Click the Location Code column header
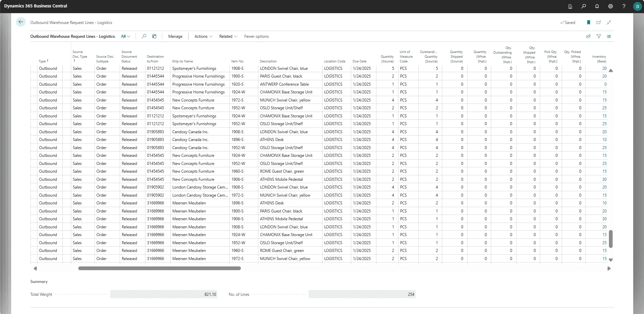The height and width of the screenshot is (314, 644). [335, 61]
